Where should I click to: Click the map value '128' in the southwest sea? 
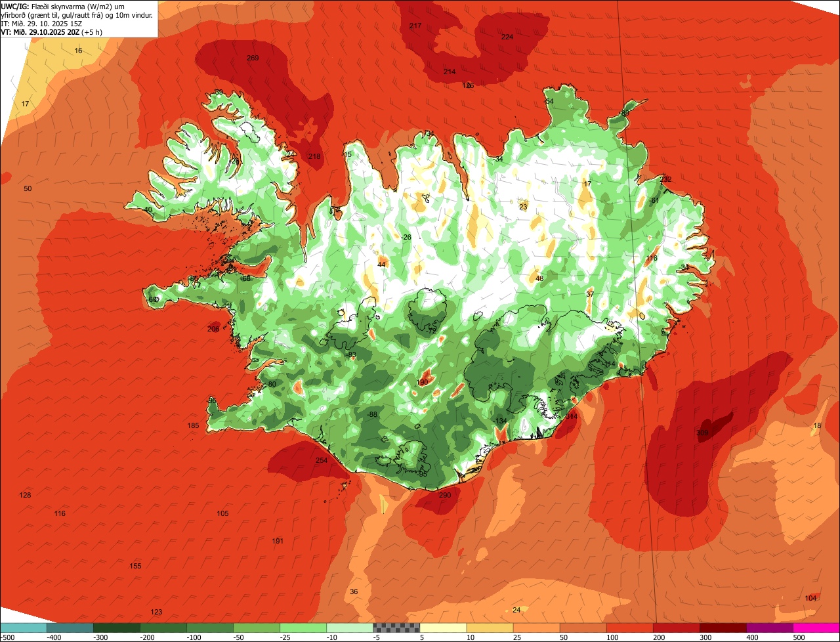[x=25, y=495]
